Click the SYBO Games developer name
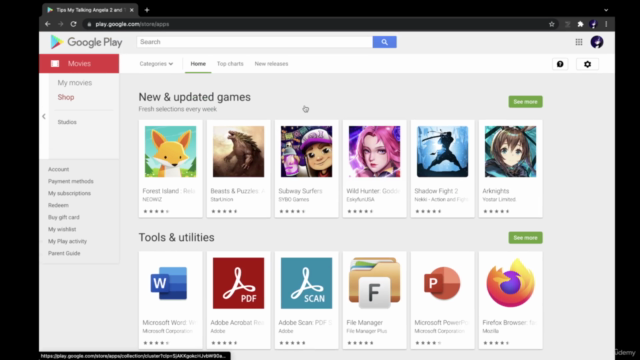This screenshot has width=640, height=360. (293, 200)
